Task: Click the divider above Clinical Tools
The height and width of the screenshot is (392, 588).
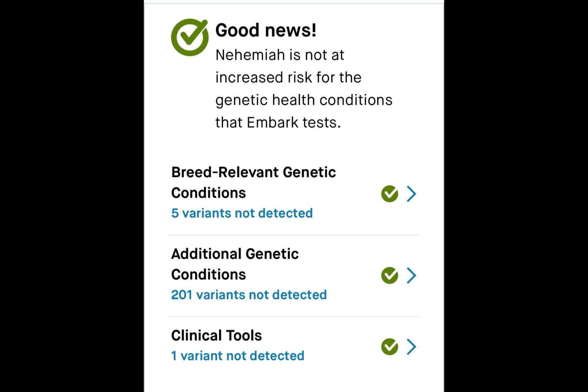Action: (x=294, y=317)
